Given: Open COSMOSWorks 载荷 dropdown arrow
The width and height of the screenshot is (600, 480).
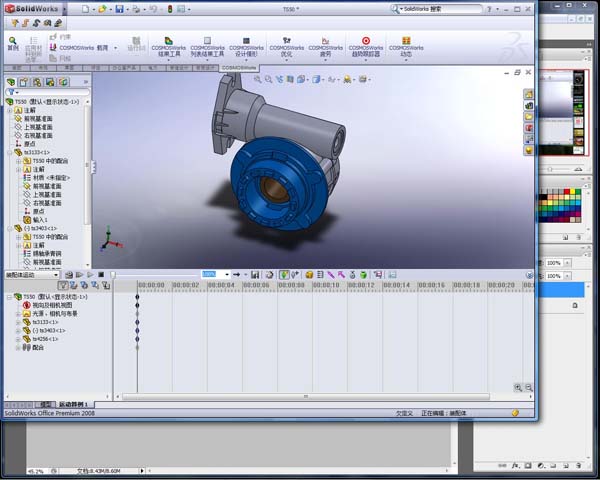Looking at the screenshot, I should [116, 48].
